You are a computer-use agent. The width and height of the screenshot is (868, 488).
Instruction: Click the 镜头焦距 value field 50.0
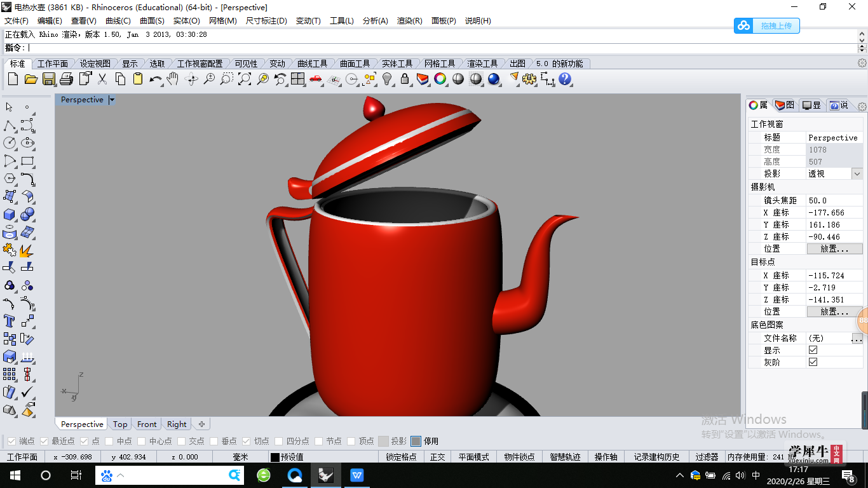point(834,201)
